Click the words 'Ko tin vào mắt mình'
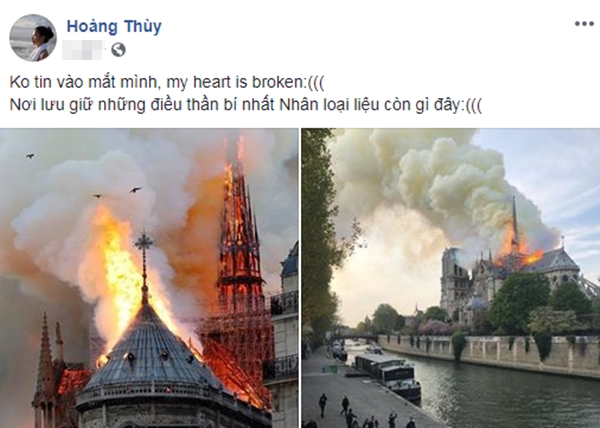600x428 pixels. (x=82, y=82)
